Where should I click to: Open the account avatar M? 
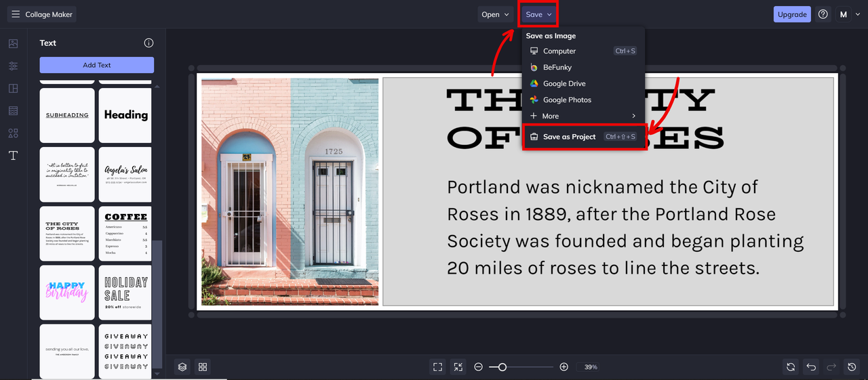(844, 14)
